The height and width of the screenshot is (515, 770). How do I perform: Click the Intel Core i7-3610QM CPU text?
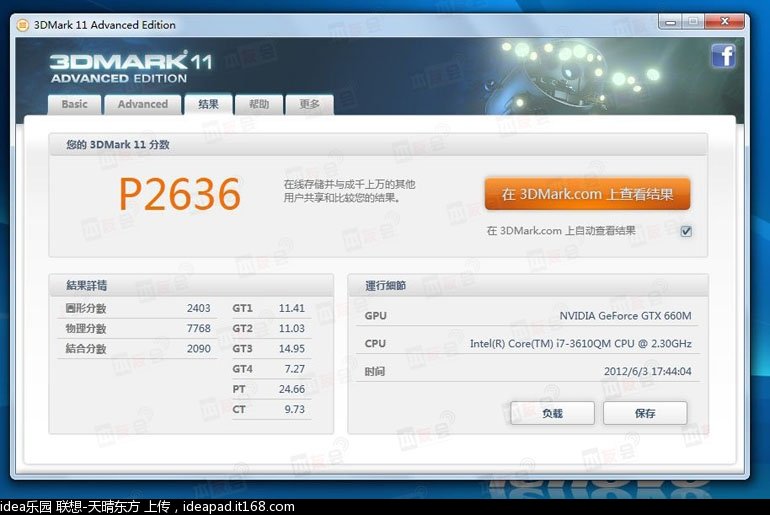580,344
